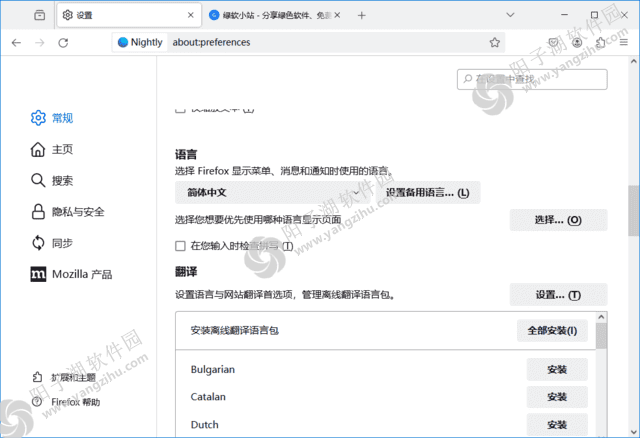640x438 pixels.
Task: Click the 全部安装 button
Action: pyautogui.click(x=552, y=330)
